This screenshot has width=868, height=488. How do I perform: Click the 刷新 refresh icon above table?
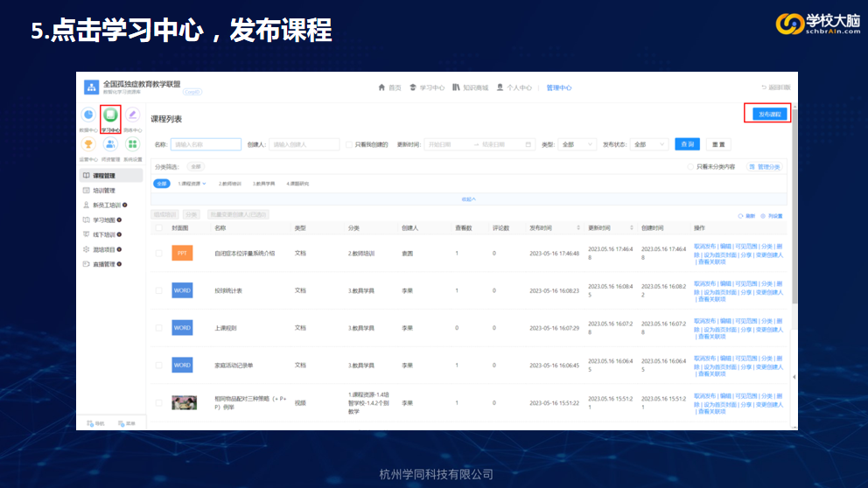744,215
